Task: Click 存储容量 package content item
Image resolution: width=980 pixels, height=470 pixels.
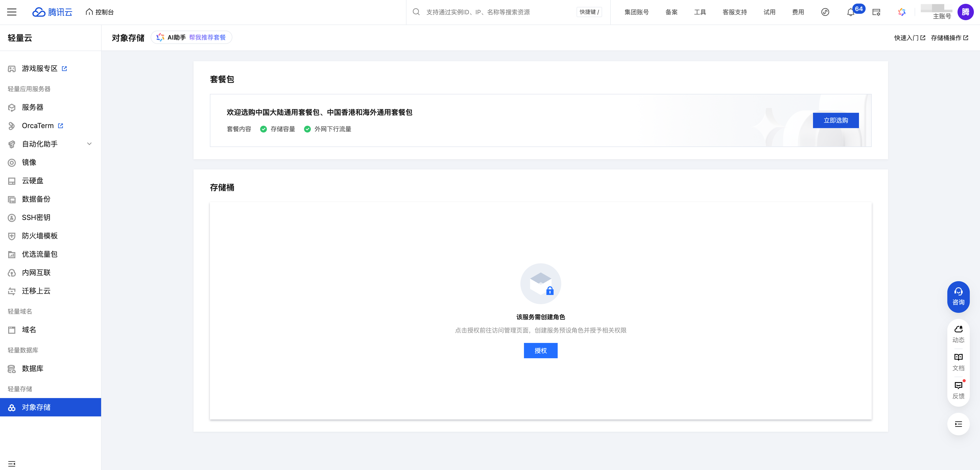Action: 278,129
